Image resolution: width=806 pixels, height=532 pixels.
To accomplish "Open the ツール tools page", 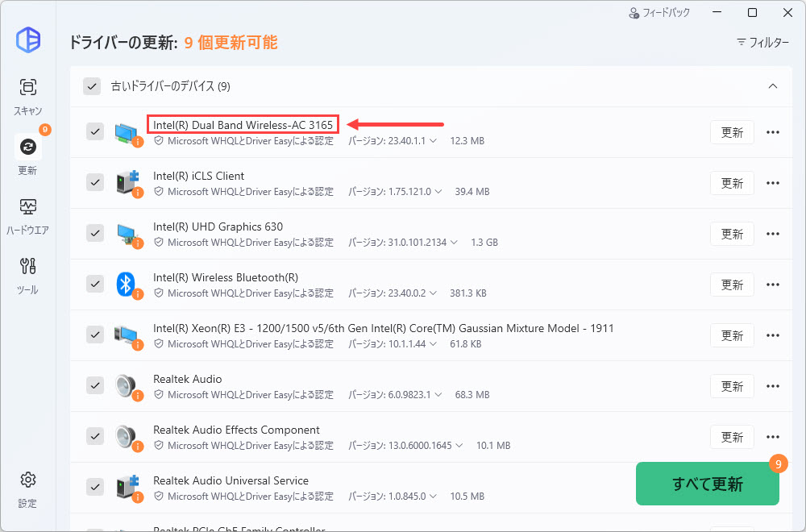I will (27, 276).
